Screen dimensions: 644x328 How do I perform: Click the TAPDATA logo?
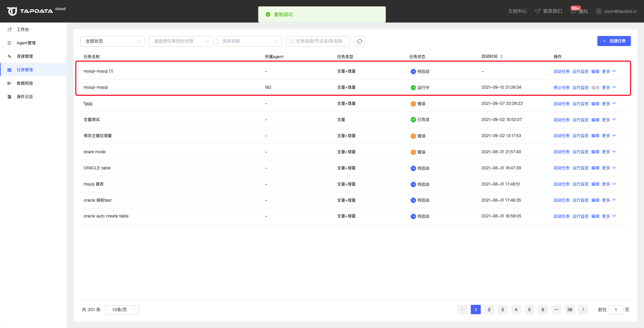(30, 11)
